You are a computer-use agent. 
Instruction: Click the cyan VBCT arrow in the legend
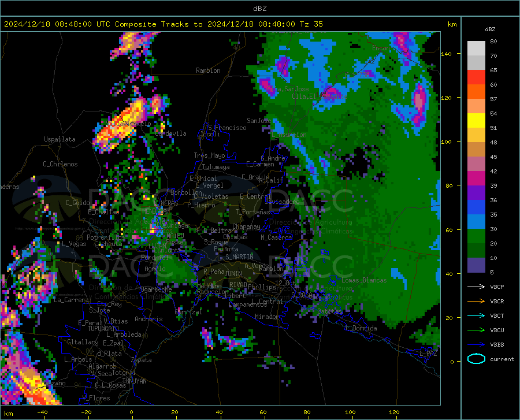pyautogui.click(x=476, y=315)
